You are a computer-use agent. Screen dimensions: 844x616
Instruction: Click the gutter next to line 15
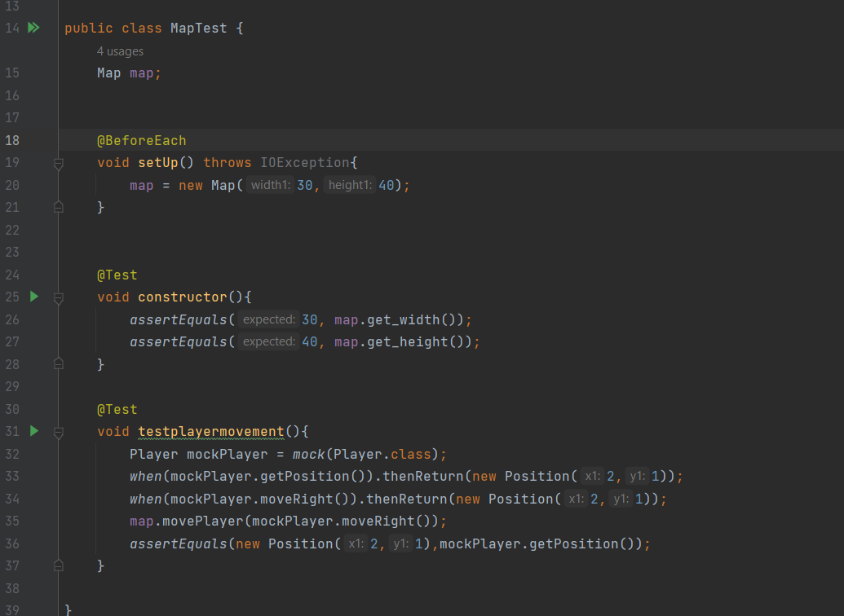click(x=45, y=73)
